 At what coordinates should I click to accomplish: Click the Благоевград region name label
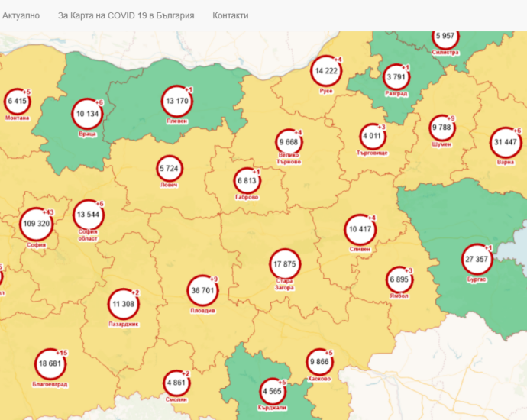click(50, 384)
